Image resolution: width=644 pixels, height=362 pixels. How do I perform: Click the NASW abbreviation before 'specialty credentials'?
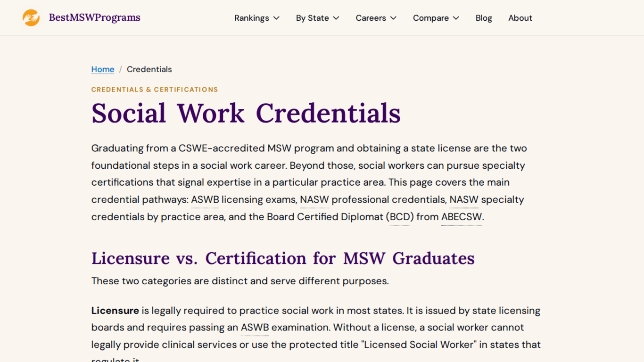[464, 199]
